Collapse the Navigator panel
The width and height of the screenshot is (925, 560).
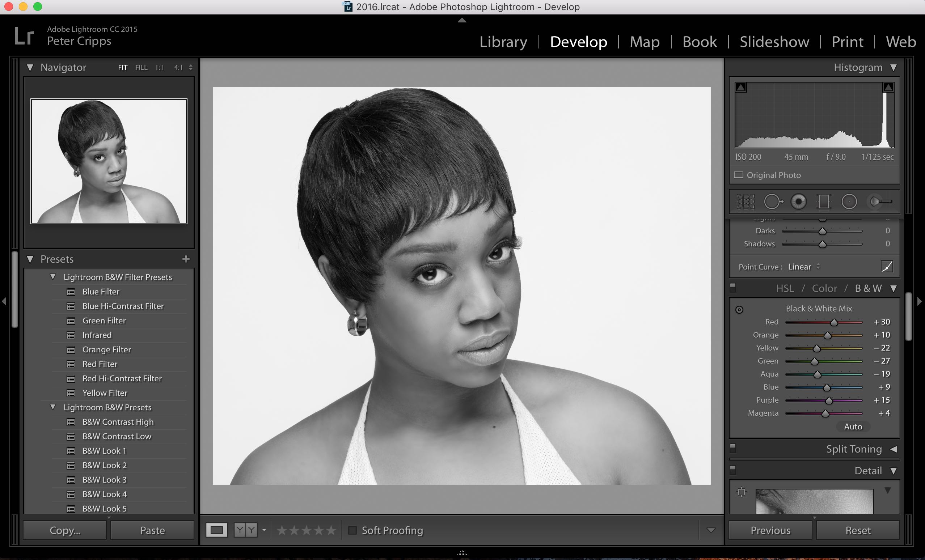click(31, 68)
